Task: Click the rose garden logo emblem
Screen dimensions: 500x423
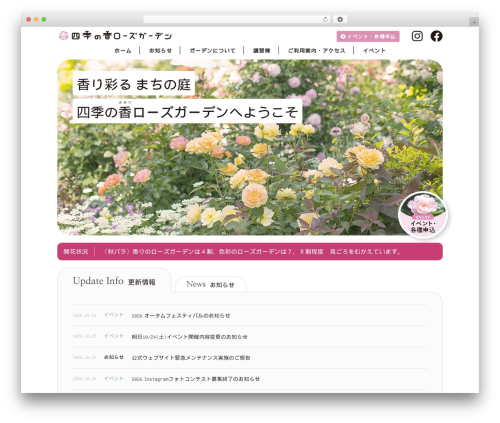Action: pos(63,36)
